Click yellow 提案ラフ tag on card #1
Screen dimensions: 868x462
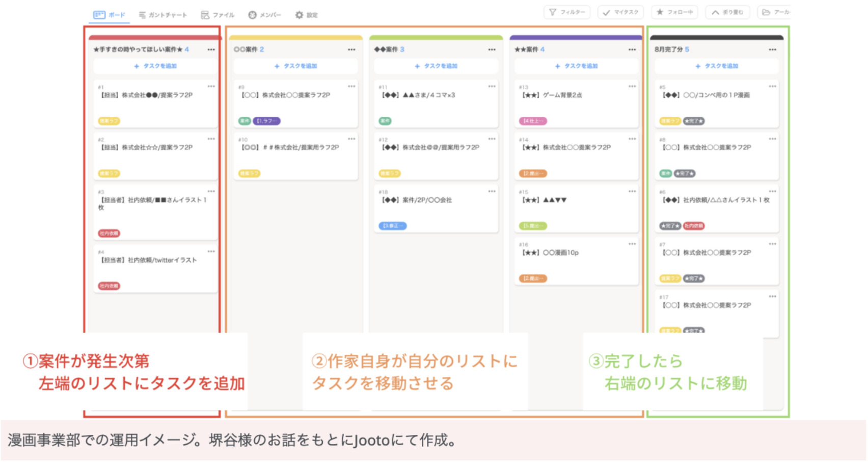109,121
